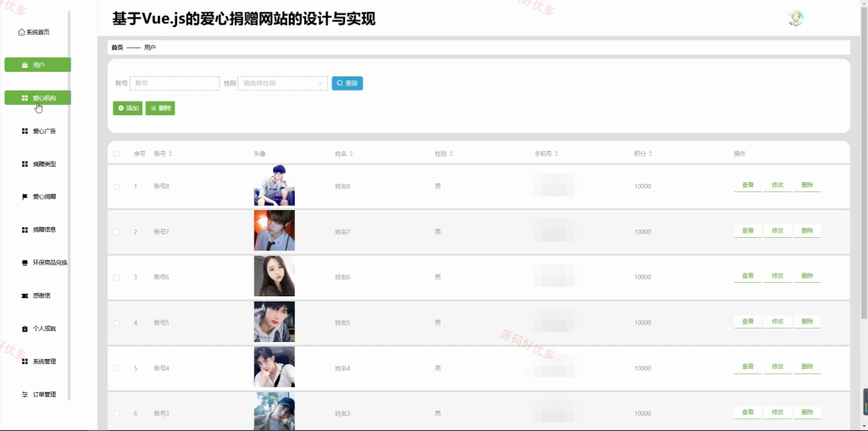The height and width of the screenshot is (431, 868).
Task: Open avatar photo of 姓名7
Action: click(x=275, y=230)
